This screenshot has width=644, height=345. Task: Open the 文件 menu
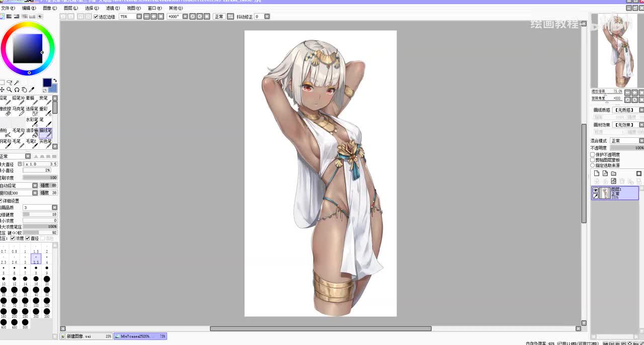[x=8, y=8]
